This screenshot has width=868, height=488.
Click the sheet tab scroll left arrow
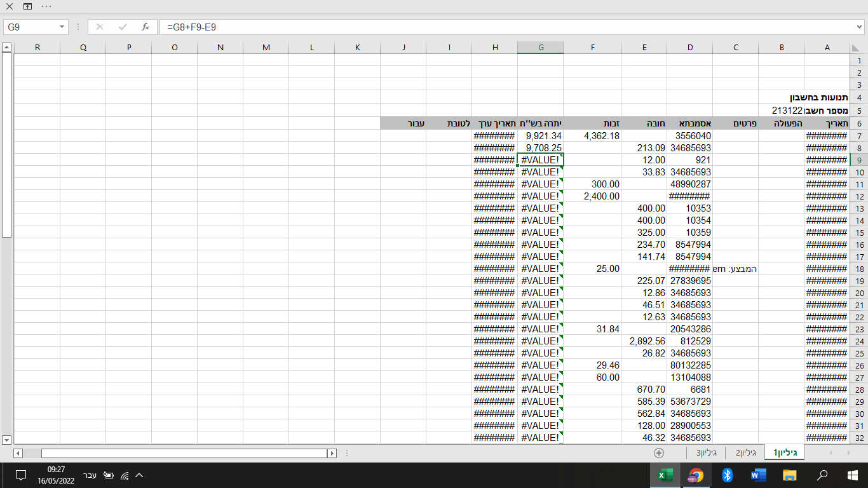(830, 452)
